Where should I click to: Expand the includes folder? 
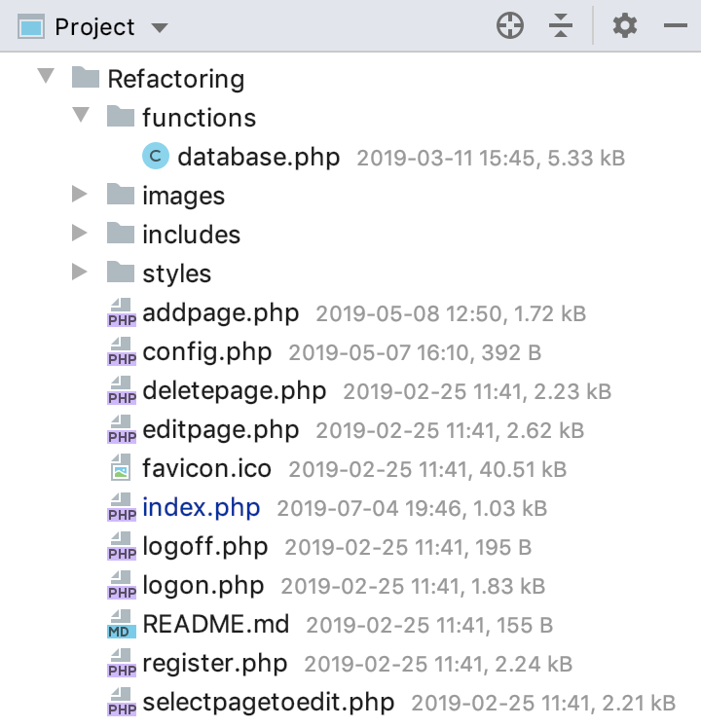(79, 233)
